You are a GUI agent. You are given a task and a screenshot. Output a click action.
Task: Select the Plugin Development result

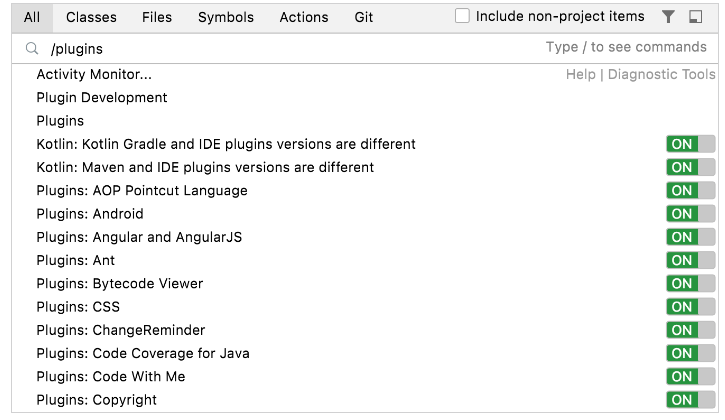(365, 98)
